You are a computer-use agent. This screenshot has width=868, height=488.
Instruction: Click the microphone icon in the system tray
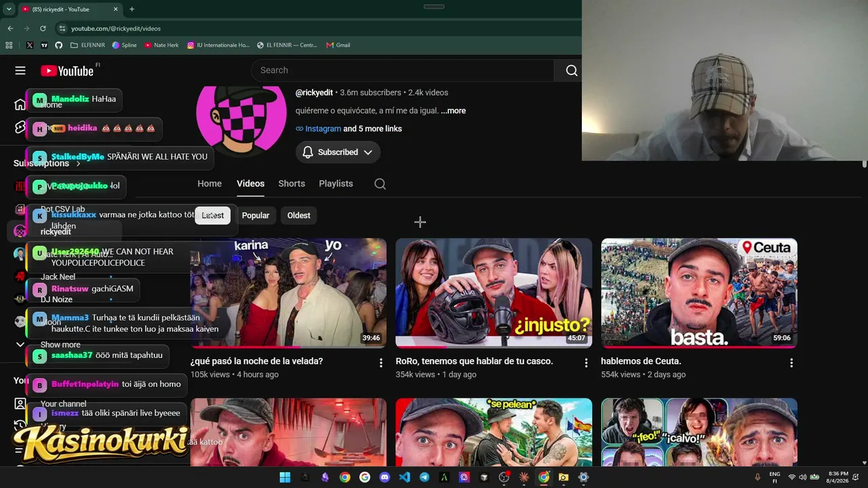coord(757,477)
